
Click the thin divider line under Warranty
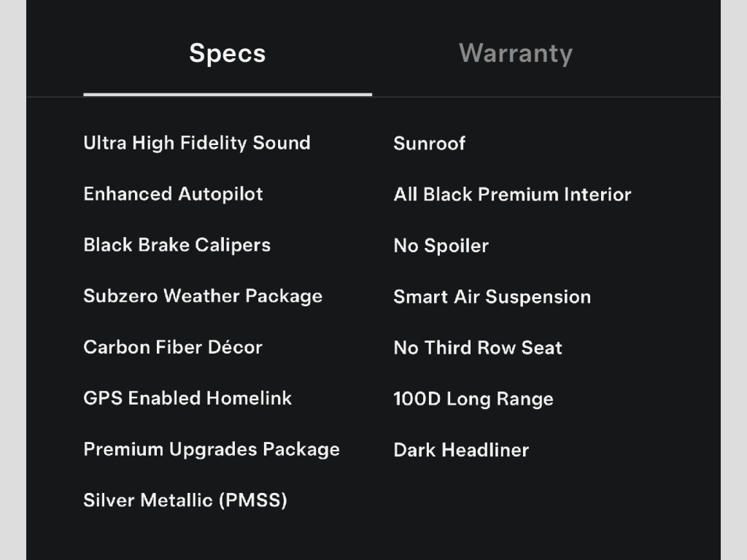click(x=546, y=96)
